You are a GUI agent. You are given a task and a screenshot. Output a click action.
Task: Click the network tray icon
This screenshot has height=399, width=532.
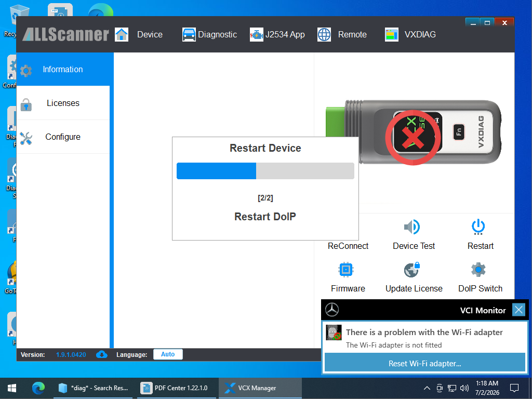(451, 388)
